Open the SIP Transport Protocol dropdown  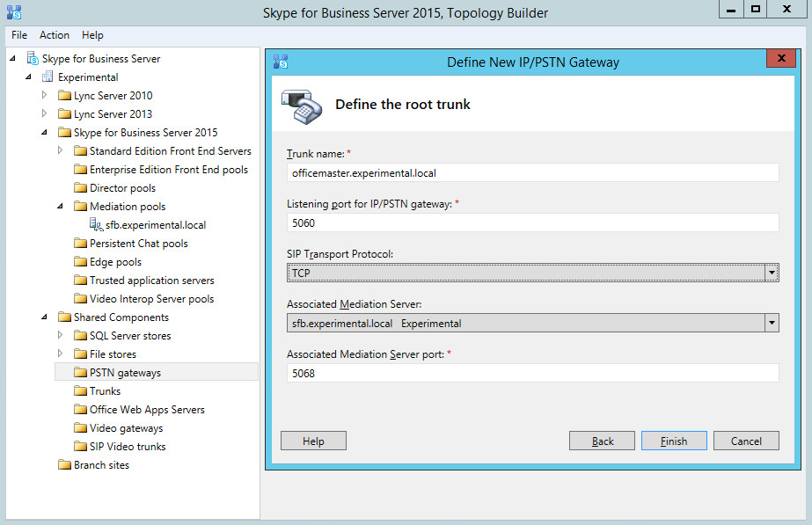tap(772, 273)
